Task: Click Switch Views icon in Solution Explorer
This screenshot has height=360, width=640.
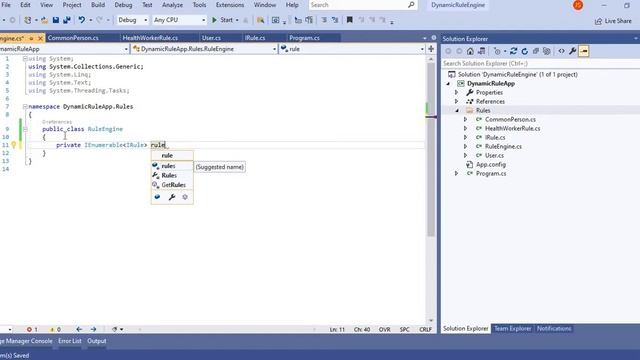Action: [x=482, y=51]
